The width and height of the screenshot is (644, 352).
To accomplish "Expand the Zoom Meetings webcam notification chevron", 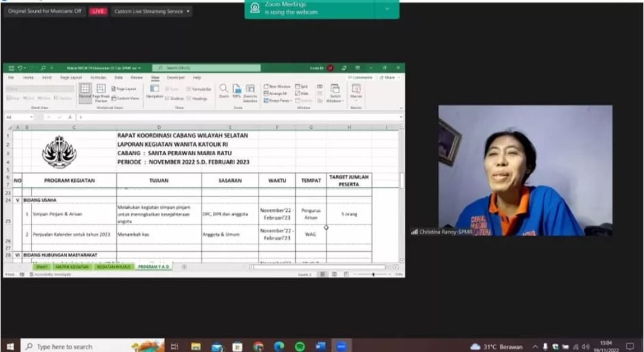I will click(x=387, y=8).
